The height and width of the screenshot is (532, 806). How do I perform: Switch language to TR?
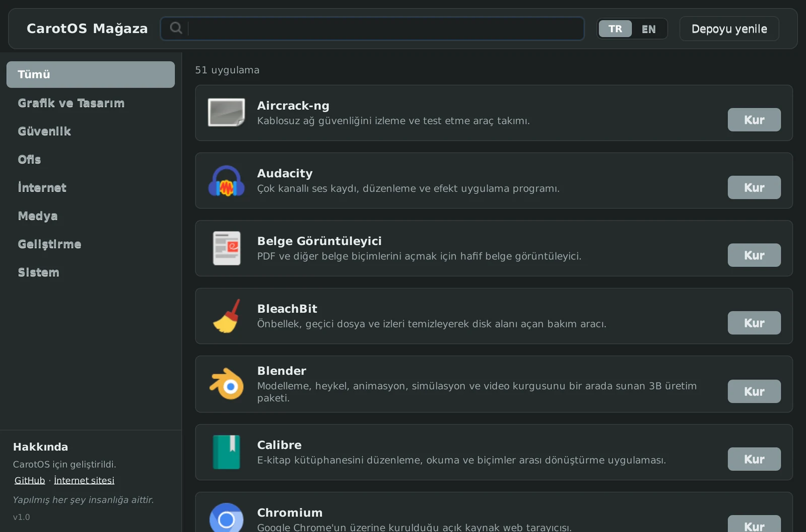pos(615,29)
